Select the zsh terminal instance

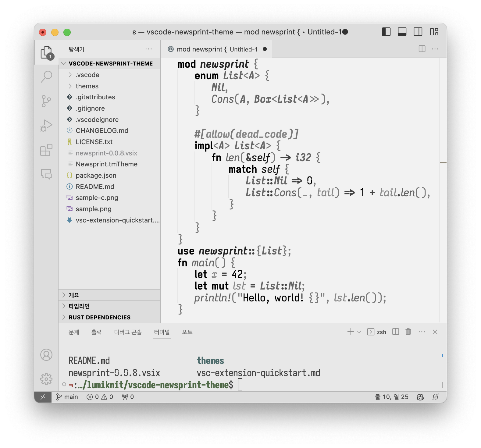[377, 332]
